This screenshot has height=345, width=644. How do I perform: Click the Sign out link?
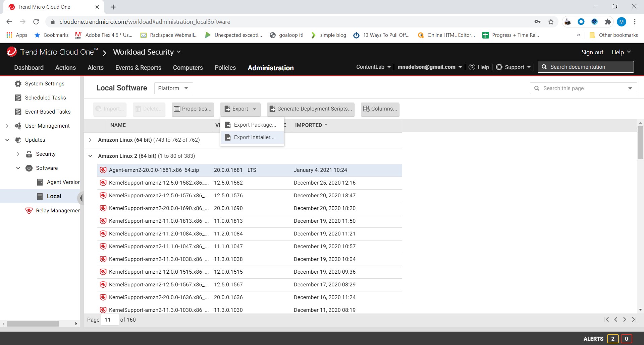(x=592, y=52)
